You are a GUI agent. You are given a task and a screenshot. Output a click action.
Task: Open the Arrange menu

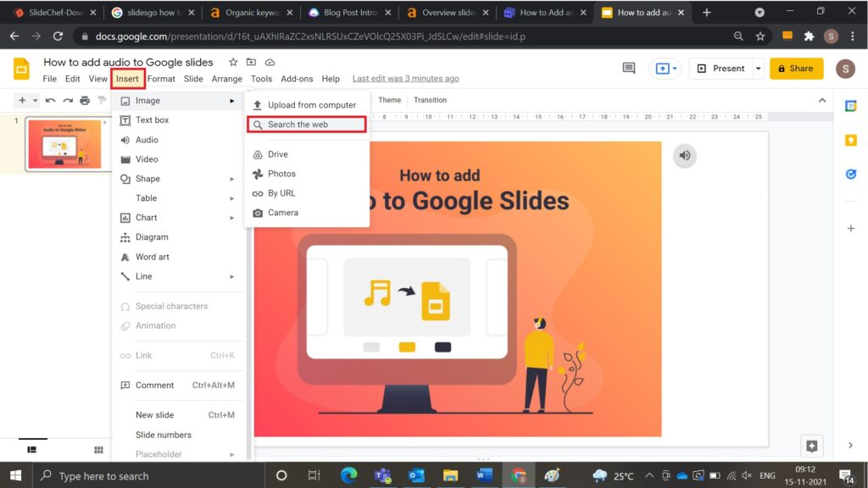point(226,79)
